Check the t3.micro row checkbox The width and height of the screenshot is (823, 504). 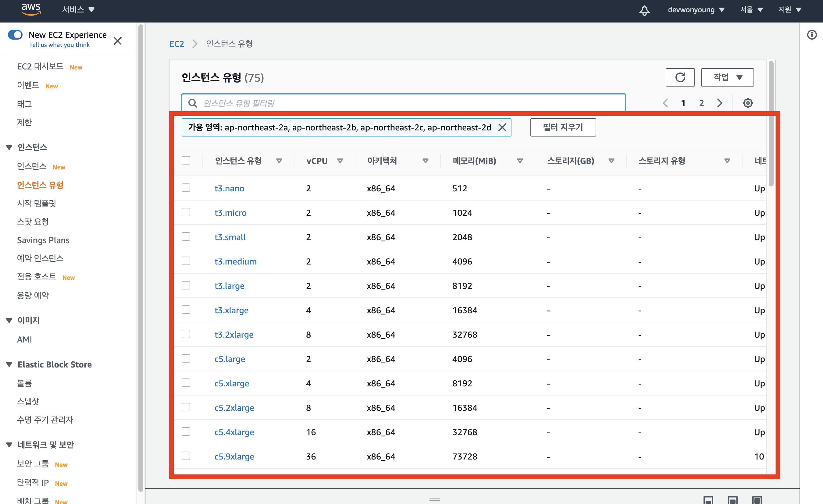click(x=186, y=212)
